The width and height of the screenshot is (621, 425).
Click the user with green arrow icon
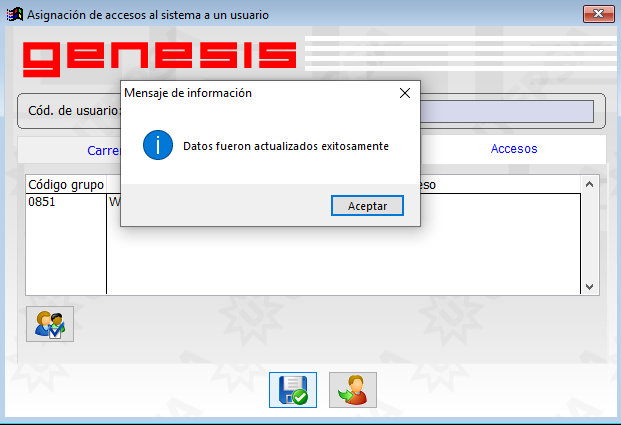point(352,390)
